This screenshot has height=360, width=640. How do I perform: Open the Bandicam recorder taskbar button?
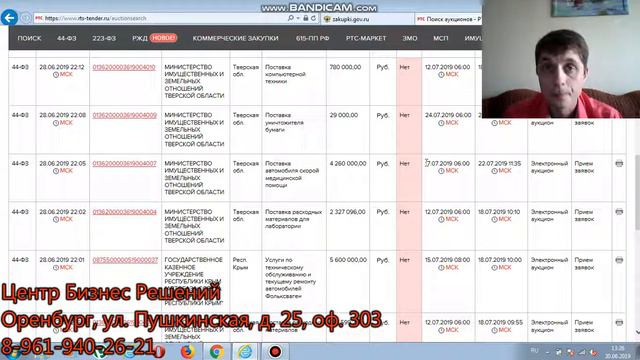(x=275, y=351)
